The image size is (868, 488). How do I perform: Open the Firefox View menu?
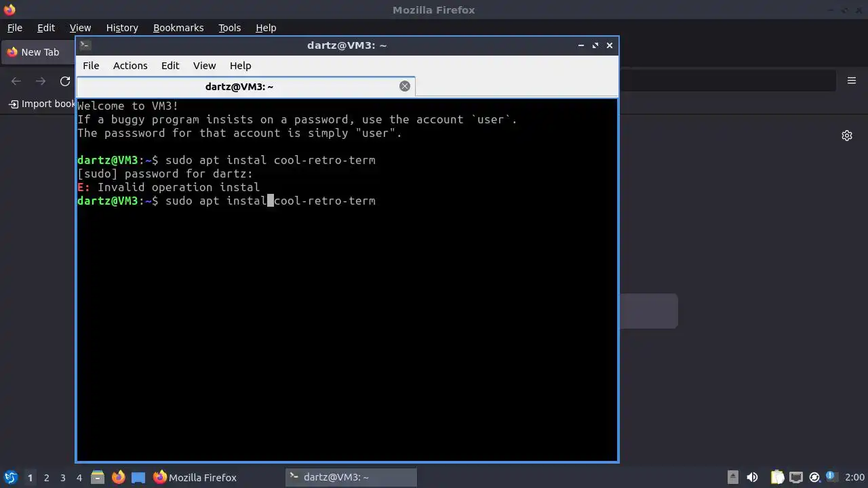click(80, 28)
